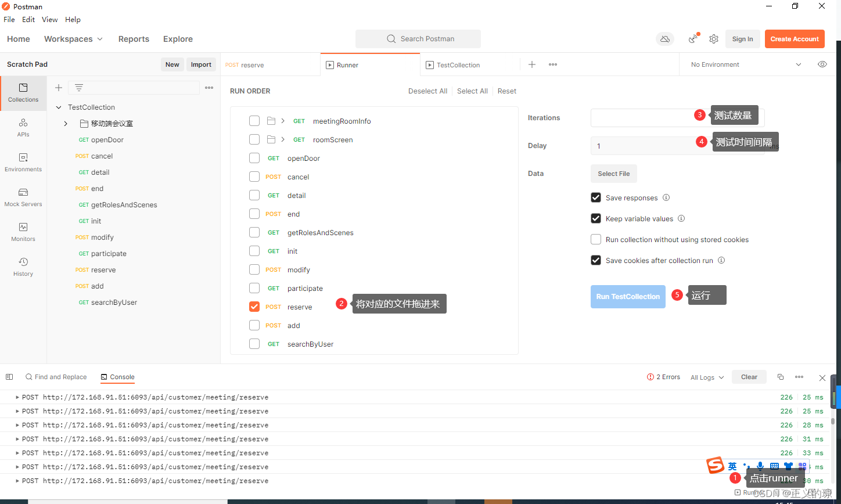This screenshot has width=841, height=504.
Task: Open collections panel three-dot options
Action: (209, 88)
